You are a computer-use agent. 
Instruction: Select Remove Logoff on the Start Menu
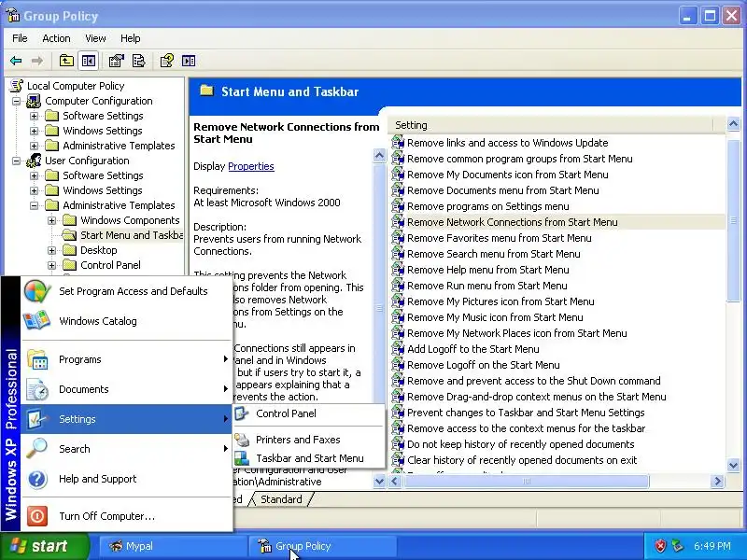pos(483,365)
